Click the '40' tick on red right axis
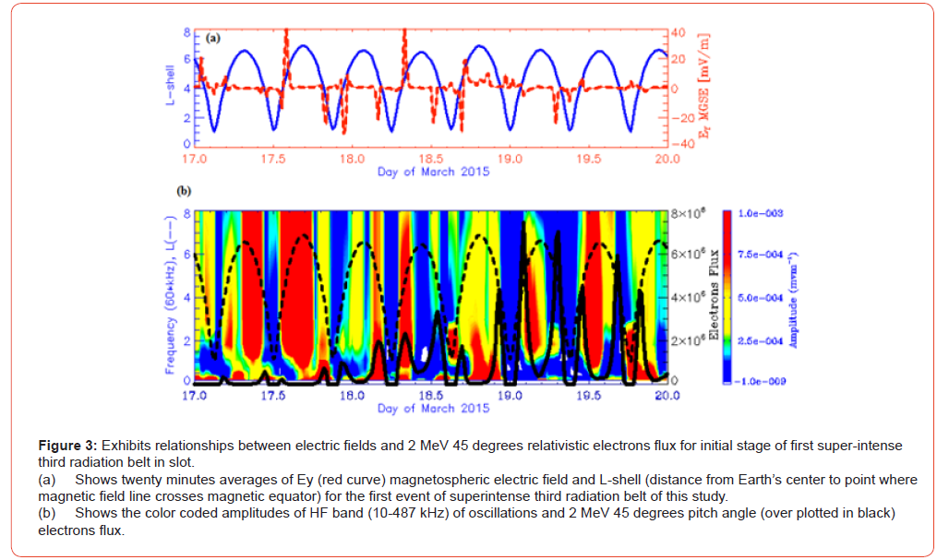This screenshot has width=949, height=560. [679, 32]
